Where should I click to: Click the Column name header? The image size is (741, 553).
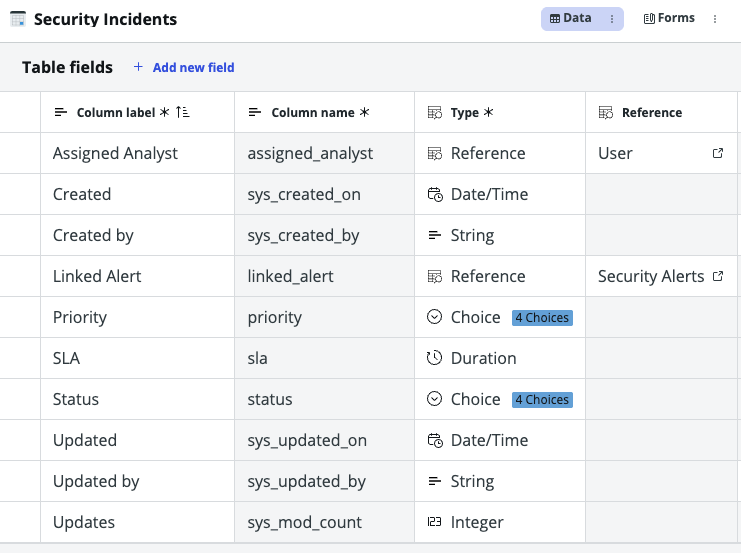coord(325,112)
